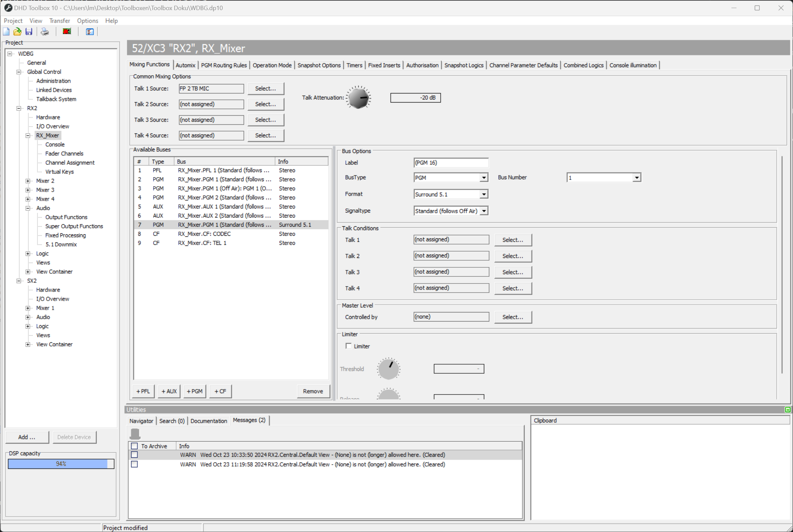Tick the 10:33:50 warning message checkbox
793x532 pixels.
click(135, 455)
